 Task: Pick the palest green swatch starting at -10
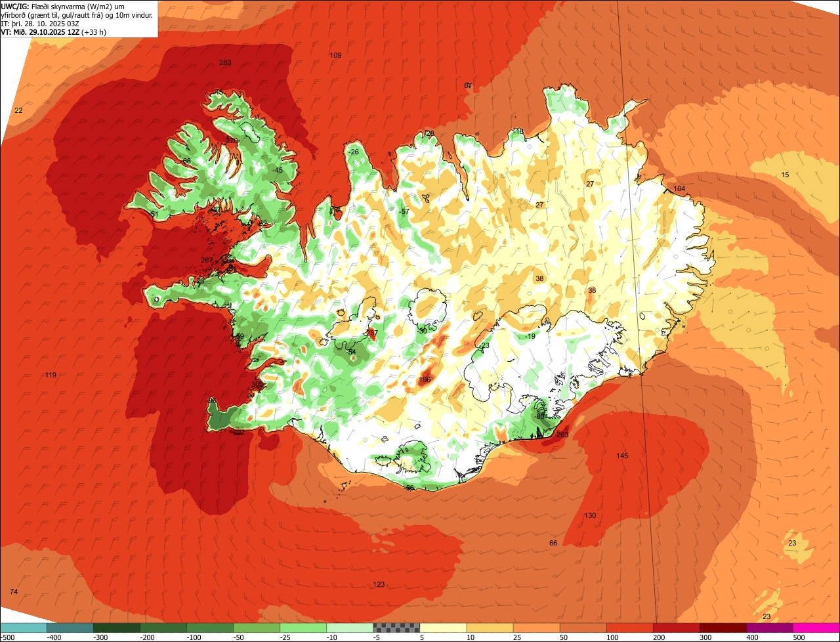click(349, 628)
